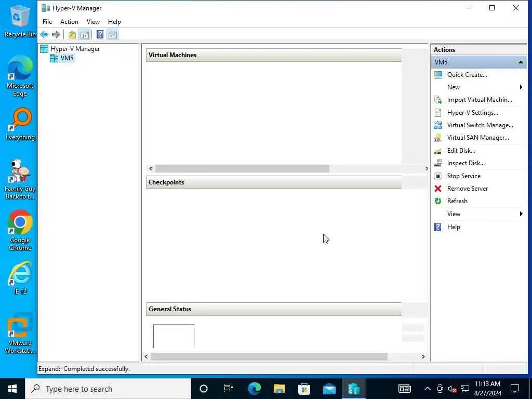Click the green Refresh icon
The image size is (532, 399).
click(x=438, y=201)
